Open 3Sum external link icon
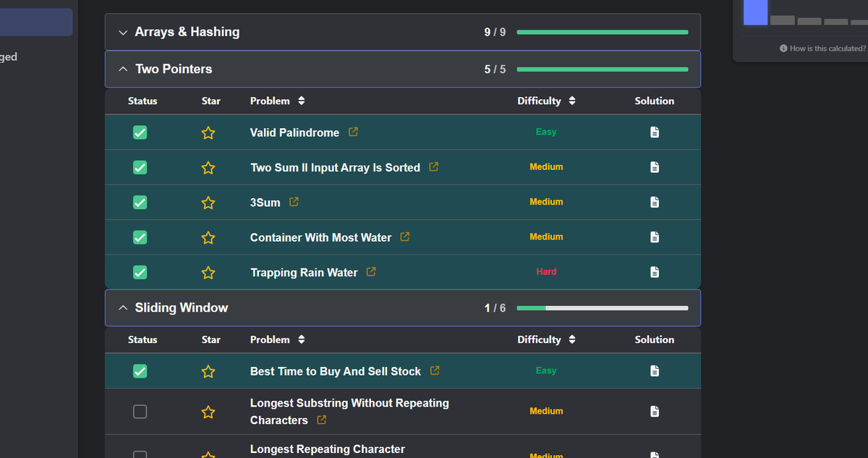 294,202
